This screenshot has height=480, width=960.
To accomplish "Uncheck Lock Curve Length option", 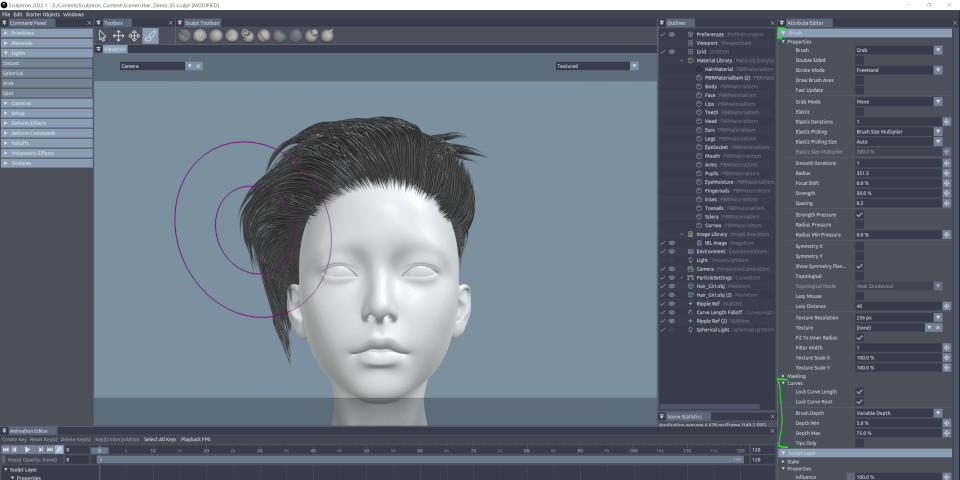I will [x=859, y=391].
